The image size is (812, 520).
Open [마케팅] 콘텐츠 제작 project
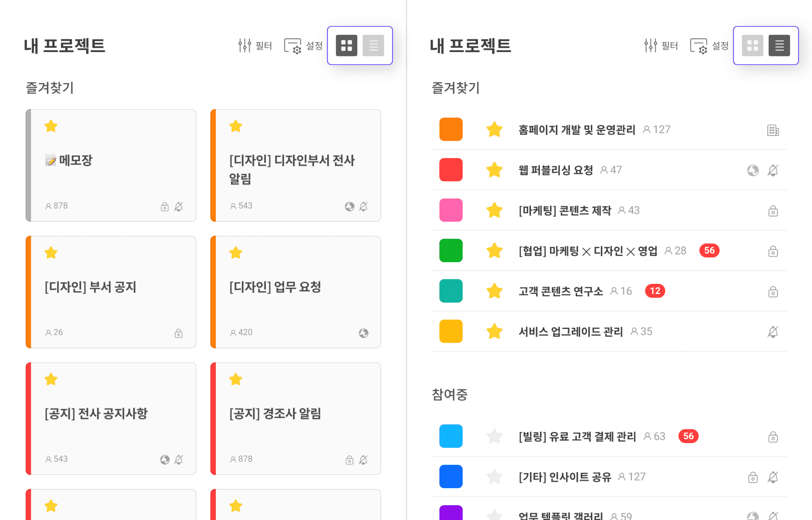(565, 210)
